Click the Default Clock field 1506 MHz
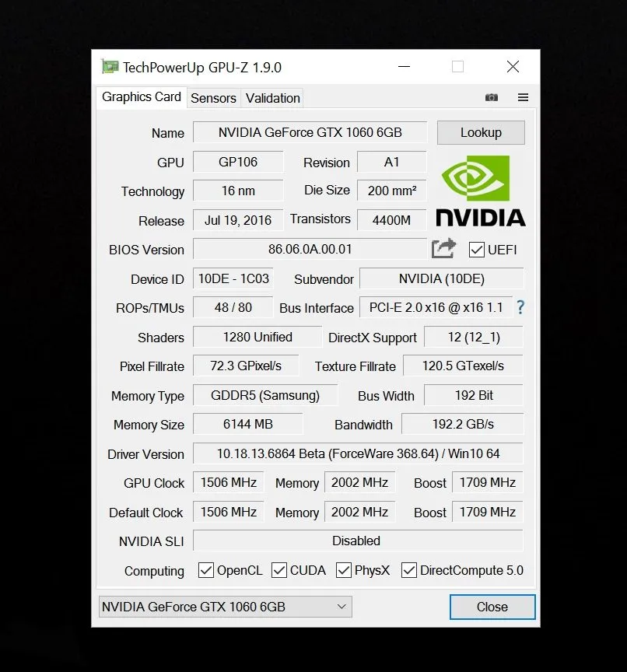Viewport: 627px width, 672px height. click(x=229, y=512)
